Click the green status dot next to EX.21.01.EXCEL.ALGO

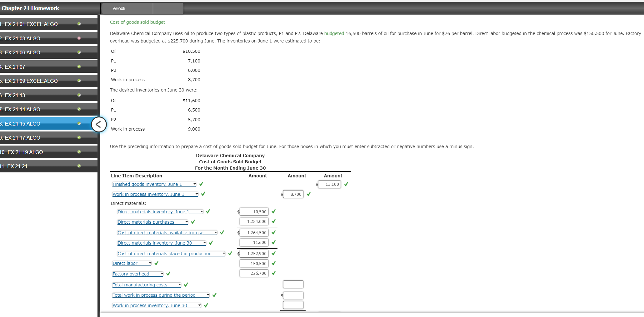[x=79, y=24]
